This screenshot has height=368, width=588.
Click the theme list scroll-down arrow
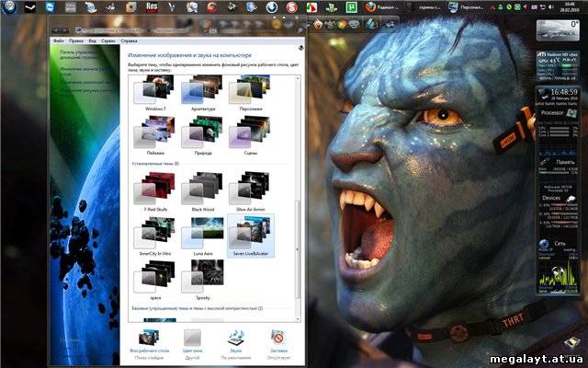298,319
